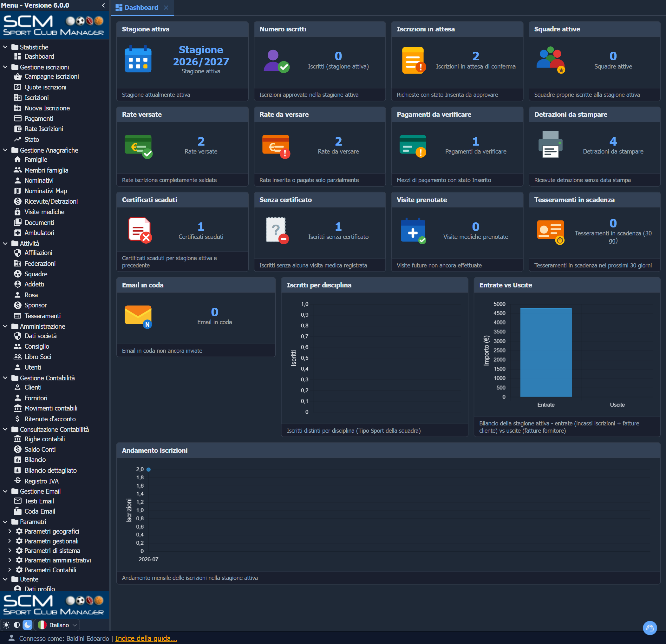This screenshot has width=666, height=644.
Task: Open the Detrazioni da stampare card
Action: pyautogui.click(x=595, y=147)
